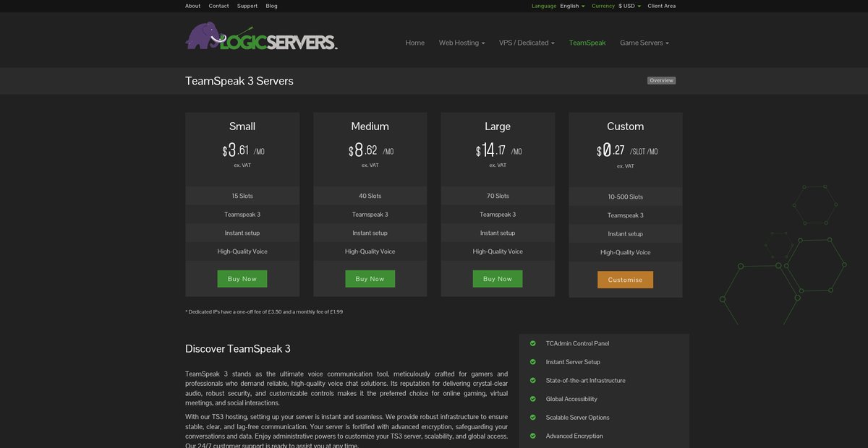Click the $8.62 /MO price
Image resolution: width=868 pixels, height=448 pixels.
tap(370, 150)
